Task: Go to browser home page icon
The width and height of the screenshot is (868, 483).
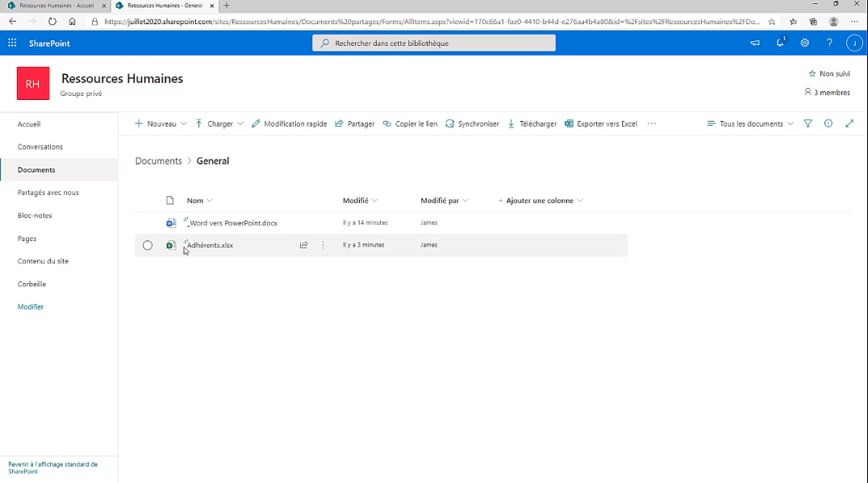Action: [x=72, y=22]
